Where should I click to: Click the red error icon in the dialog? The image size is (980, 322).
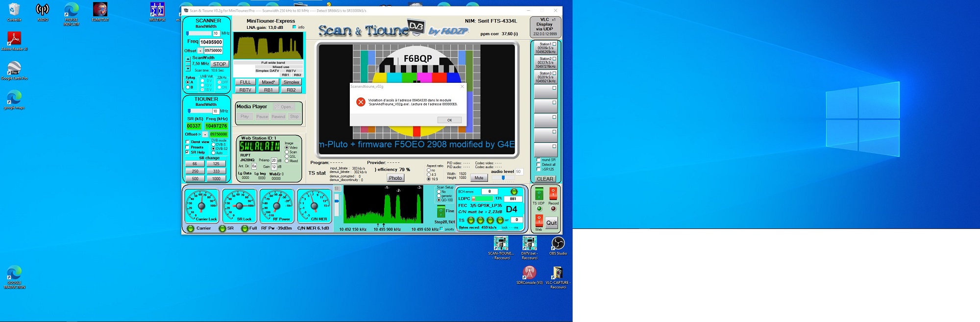(361, 102)
